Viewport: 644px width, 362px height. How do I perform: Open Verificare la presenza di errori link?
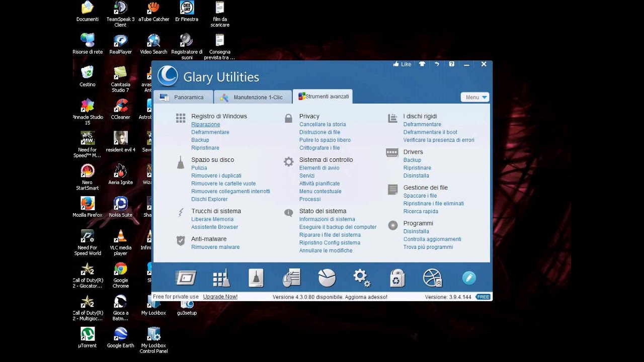coord(439,140)
